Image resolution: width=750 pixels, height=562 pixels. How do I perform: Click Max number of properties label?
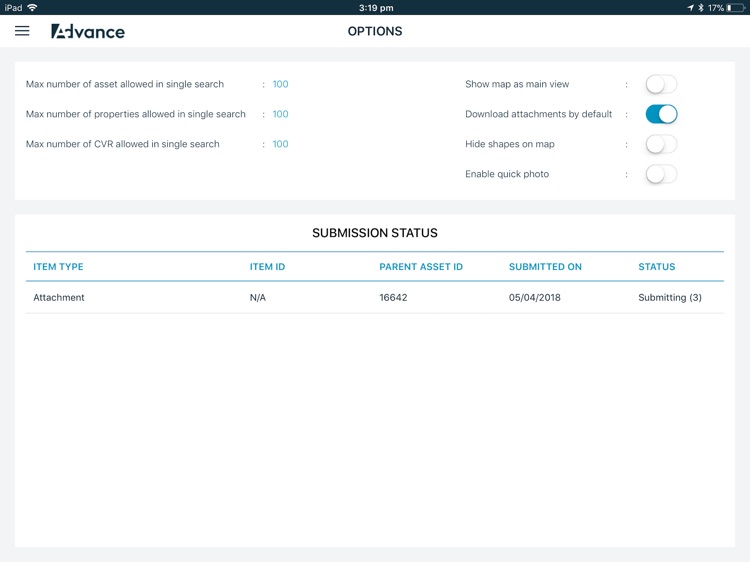[x=136, y=114]
